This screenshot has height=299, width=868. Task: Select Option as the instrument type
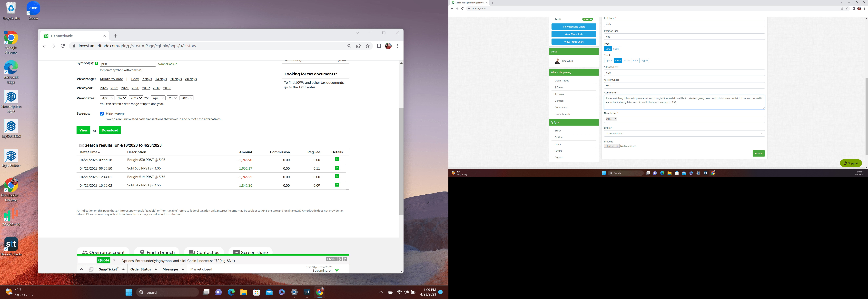coord(609,61)
